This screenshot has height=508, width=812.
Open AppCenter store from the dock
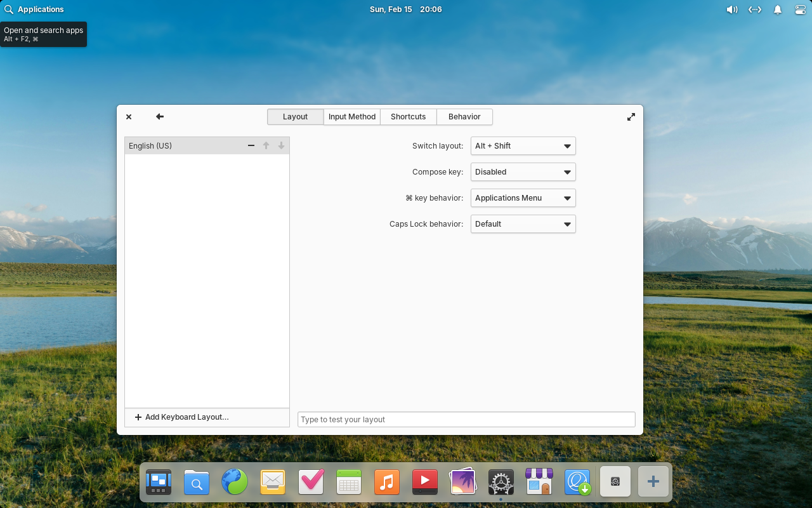tap(539, 483)
